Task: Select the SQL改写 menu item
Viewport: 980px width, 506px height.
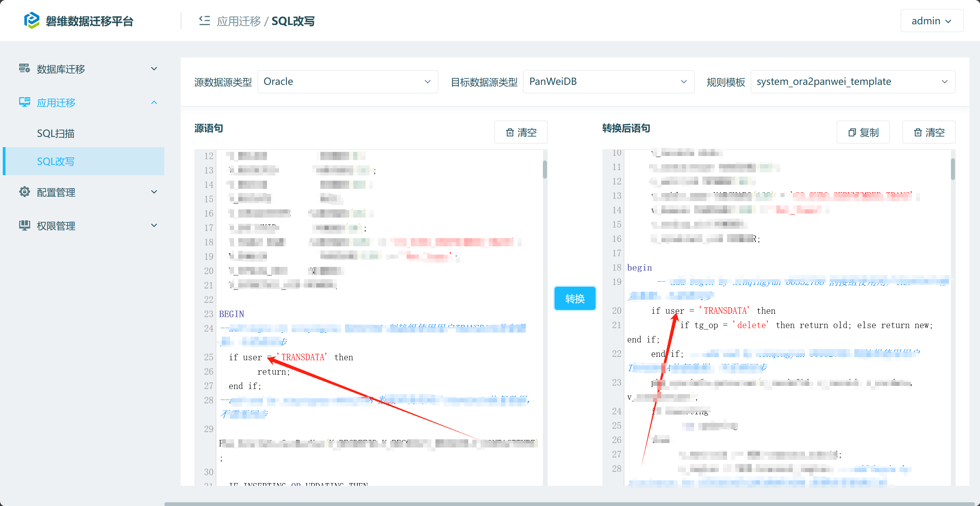Action: click(55, 161)
